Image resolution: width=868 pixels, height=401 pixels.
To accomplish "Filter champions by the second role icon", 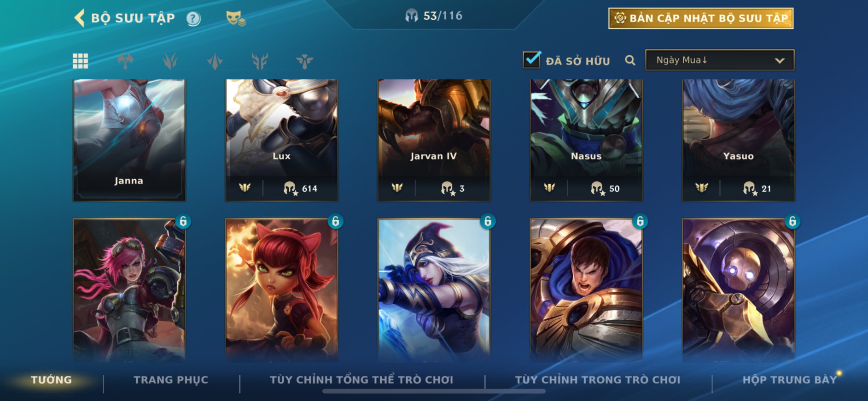I will pos(170,61).
